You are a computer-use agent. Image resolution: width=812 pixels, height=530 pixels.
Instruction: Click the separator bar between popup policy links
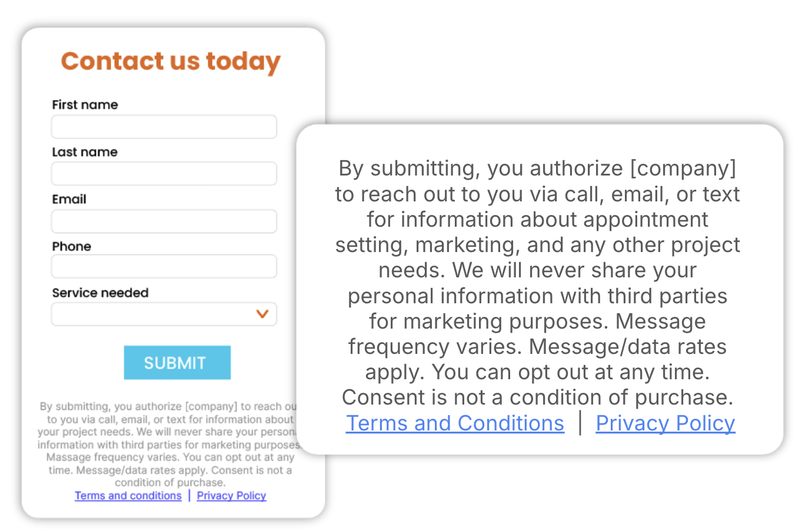click(580, 423)
